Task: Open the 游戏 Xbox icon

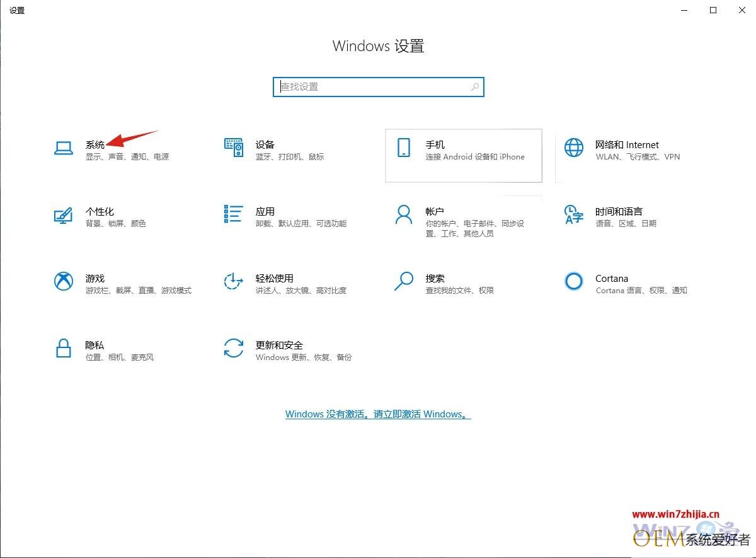Action: click(64, 281)
